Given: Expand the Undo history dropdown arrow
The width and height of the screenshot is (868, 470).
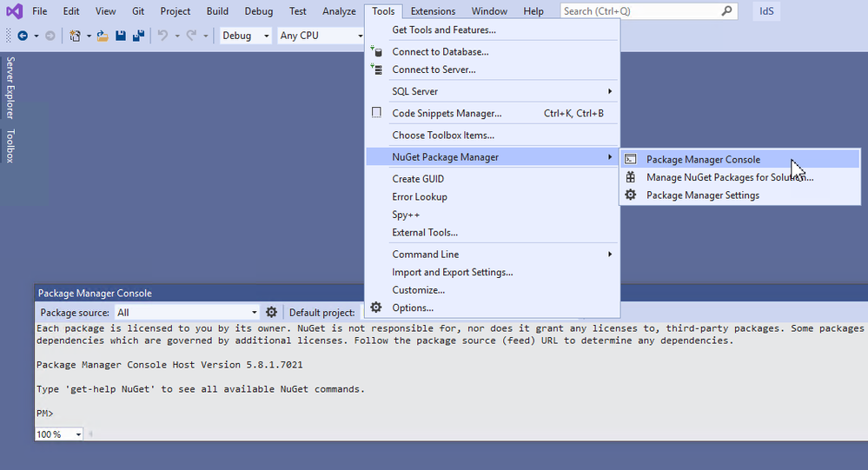Looking at the screenshot, I should [x=177, y=36].
